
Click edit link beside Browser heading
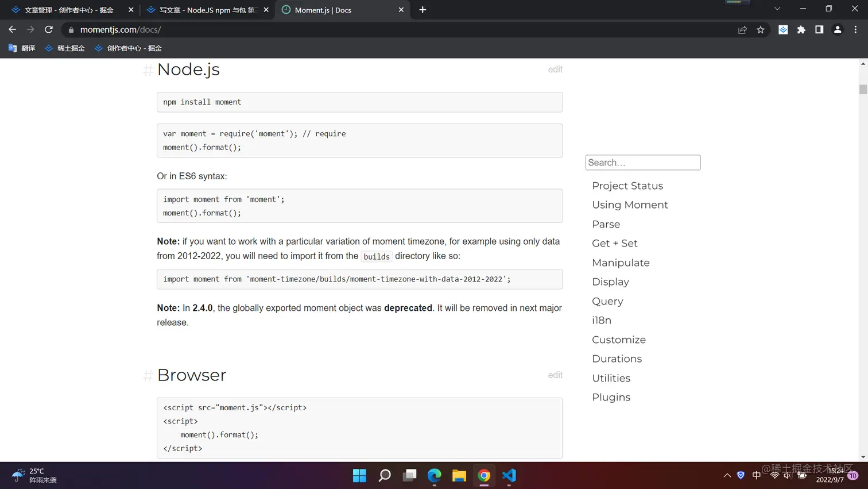555,375
